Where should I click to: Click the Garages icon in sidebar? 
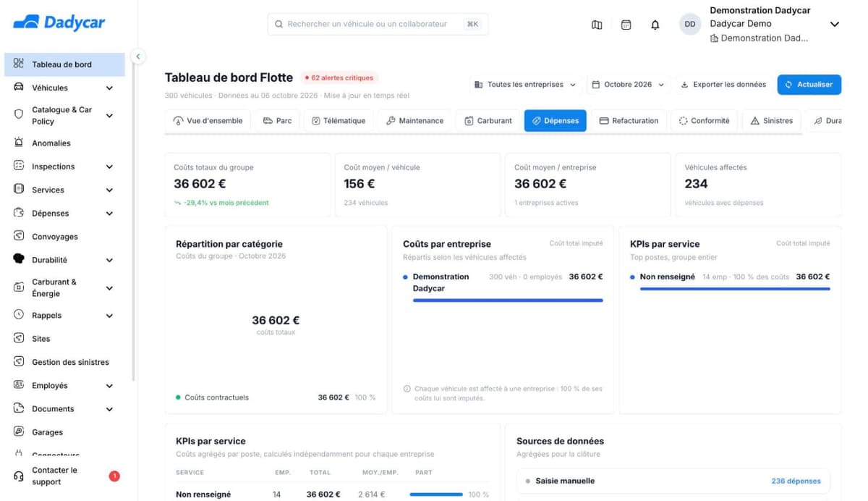coord(19,431)
